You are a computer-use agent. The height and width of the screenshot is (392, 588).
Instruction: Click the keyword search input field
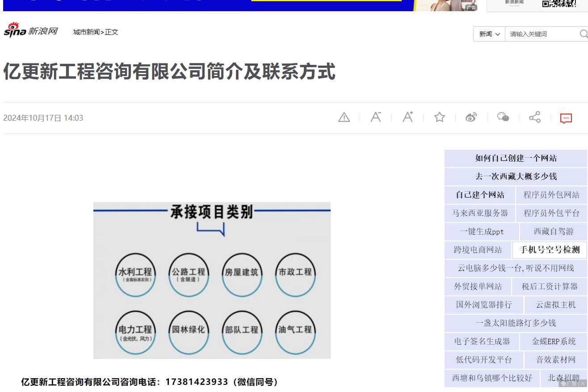542,34
